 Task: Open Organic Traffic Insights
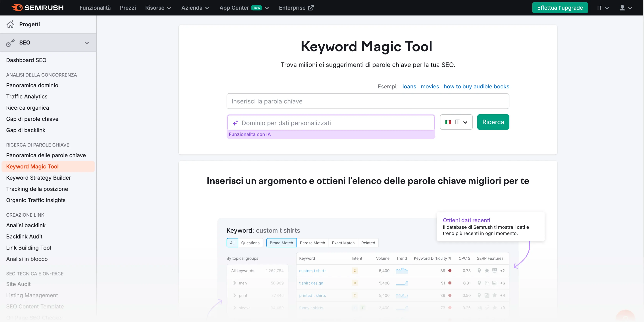tap(36, 200)
